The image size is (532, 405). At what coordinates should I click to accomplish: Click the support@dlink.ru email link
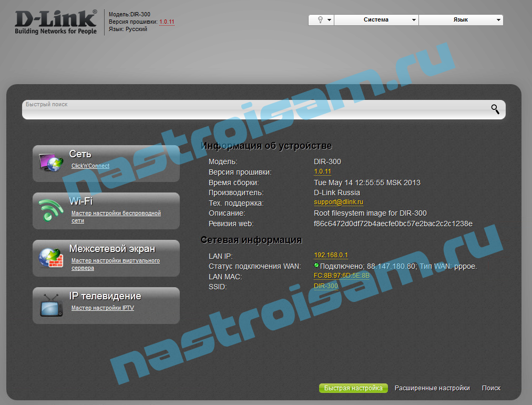(339, 202)
